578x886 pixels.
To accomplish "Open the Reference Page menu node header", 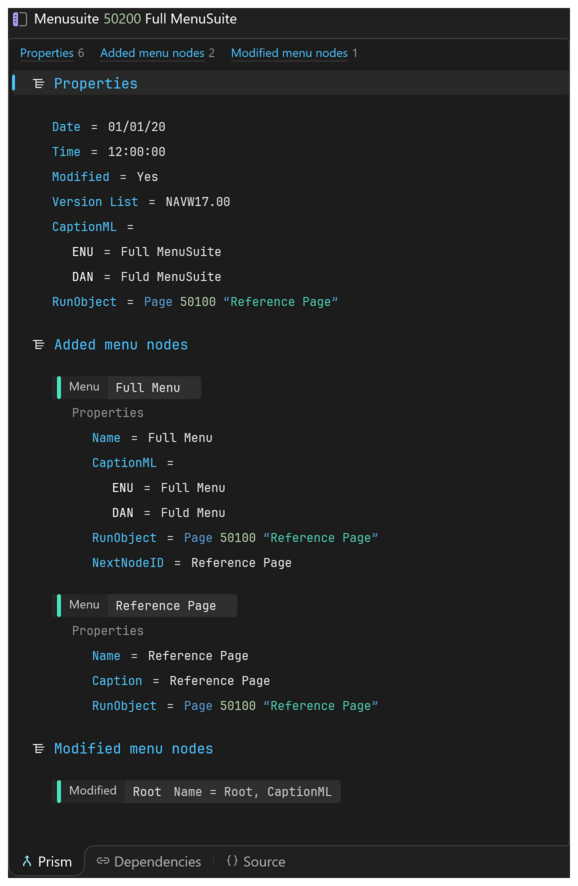I will (x=145, y=606).
